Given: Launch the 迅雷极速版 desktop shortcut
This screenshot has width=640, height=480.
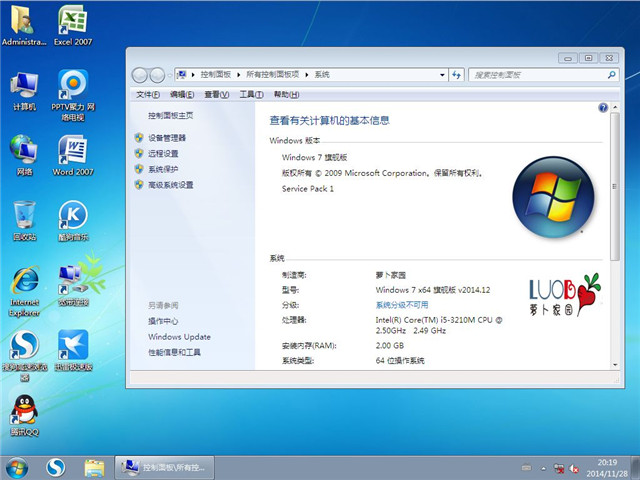Looking at the screenshot, I should pyautogui.click(x=73, y=350).
